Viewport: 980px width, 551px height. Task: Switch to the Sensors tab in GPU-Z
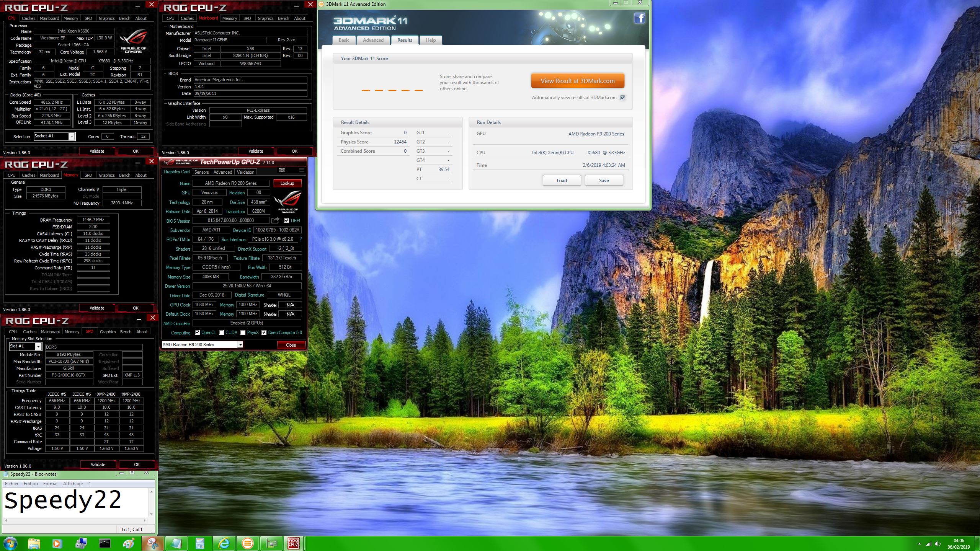point(201,172)
